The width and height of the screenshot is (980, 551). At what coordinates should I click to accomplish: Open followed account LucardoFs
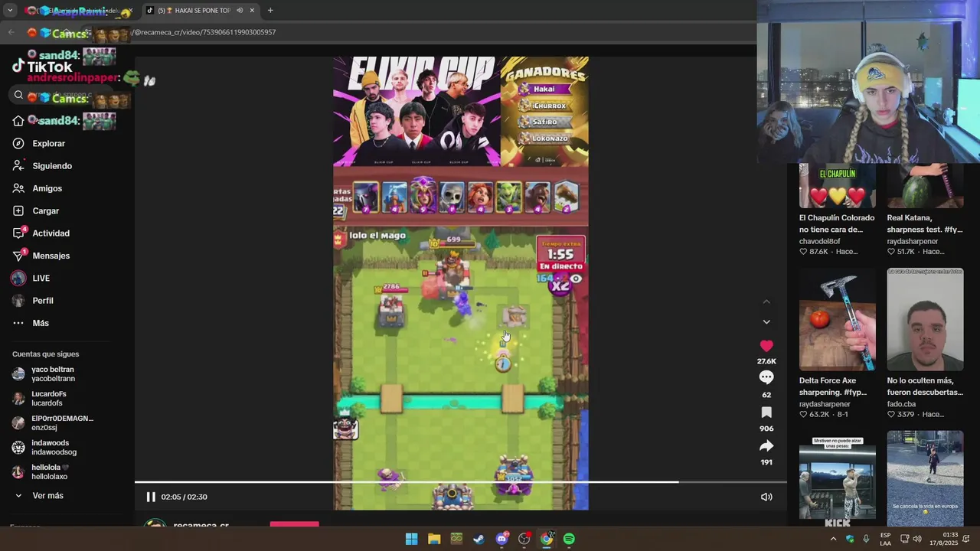[x=40, y=399]
